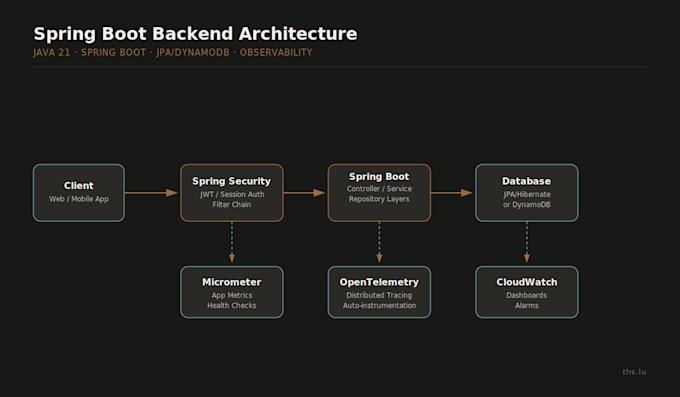Select the Client node box
The image size is (680, 397).
(78, 193)
